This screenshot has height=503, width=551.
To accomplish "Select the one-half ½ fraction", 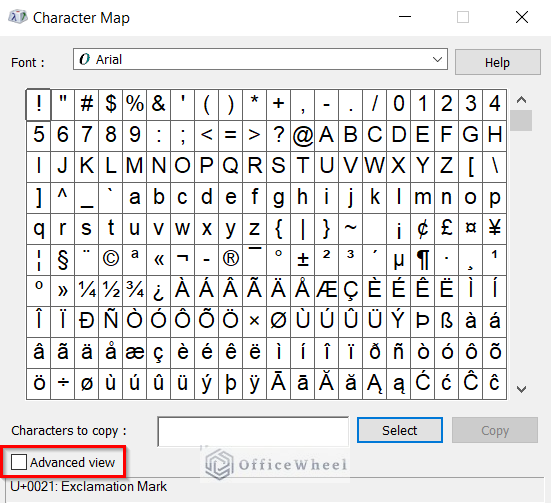I will tap(111, 291).
